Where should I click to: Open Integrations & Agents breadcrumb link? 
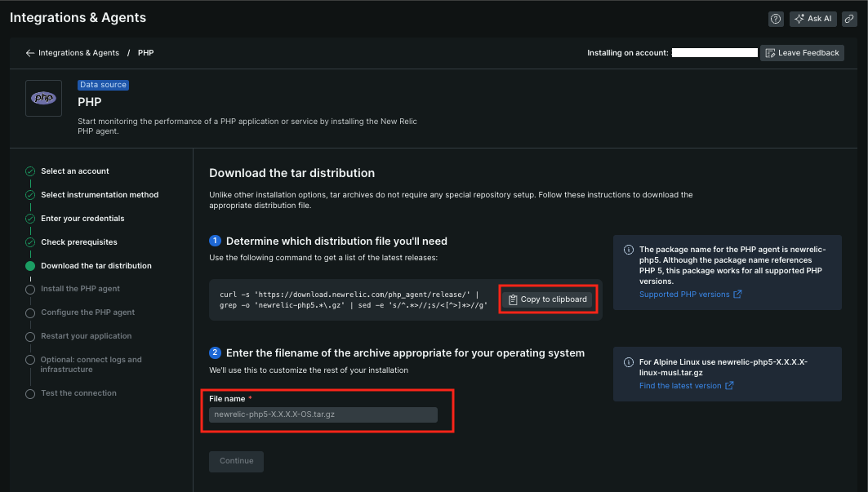coord(78,53)
